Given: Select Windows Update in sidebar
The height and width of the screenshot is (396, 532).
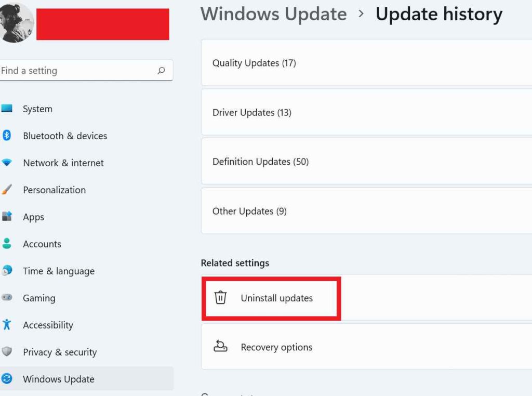Looking at the screenshot, I should (87, 379).
